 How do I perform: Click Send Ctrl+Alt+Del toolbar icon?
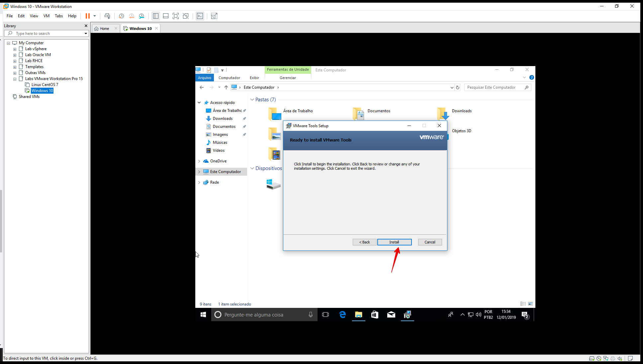click(x=107, y=16)
